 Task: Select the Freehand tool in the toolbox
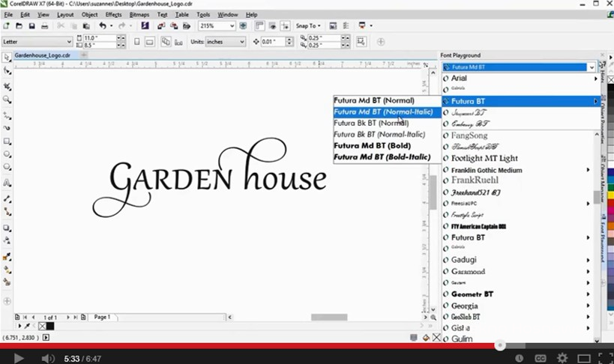point(7,115)
